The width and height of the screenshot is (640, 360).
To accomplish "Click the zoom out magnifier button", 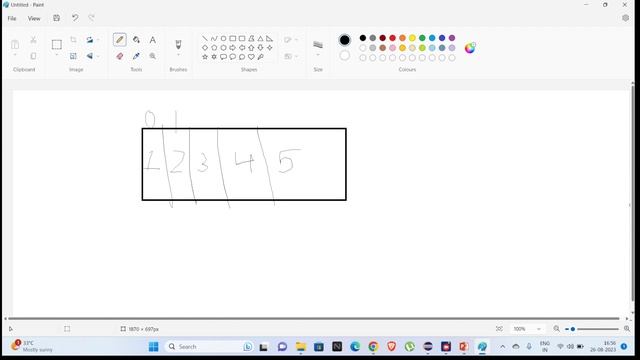I will coord(556,329).
